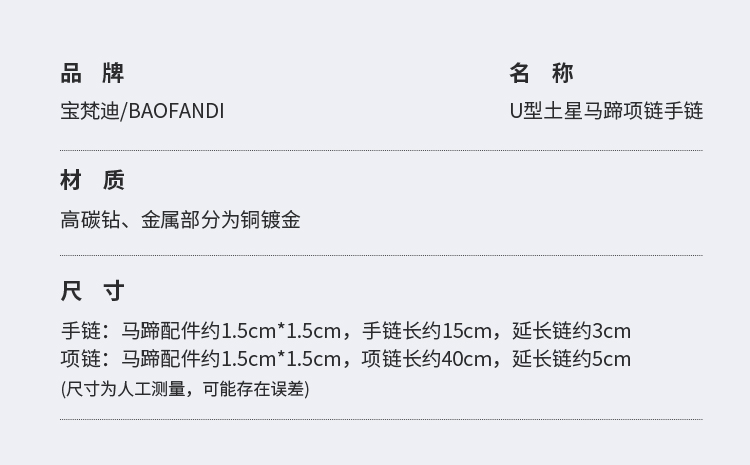Image resolution: width=750 pixels, height=465 pixels.
Task: Click the 品牌 brand heading
Action: 91,73
